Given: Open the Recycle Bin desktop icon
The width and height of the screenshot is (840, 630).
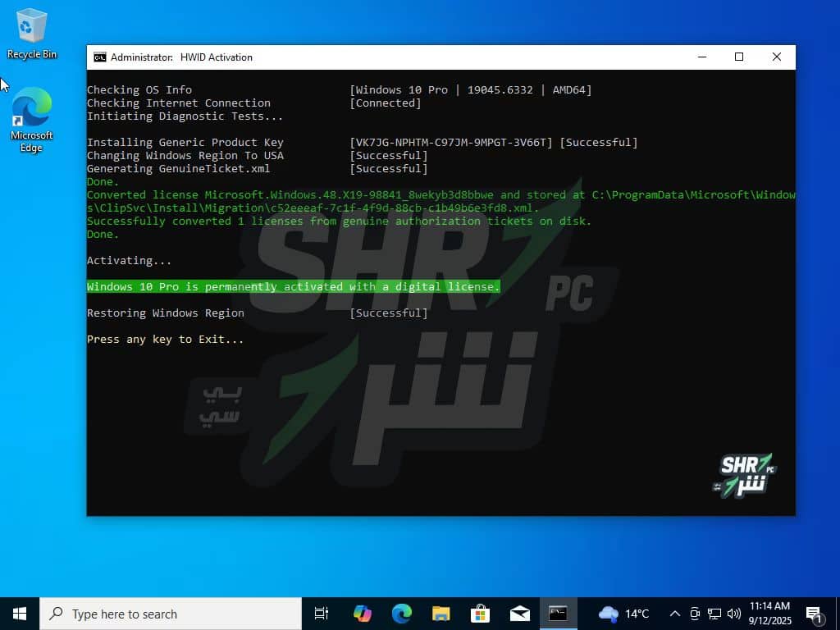Looking at the screenshot, I should pyautogui.click(x=31, y=33).
